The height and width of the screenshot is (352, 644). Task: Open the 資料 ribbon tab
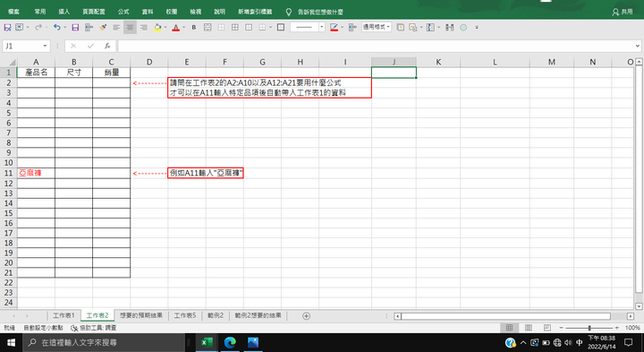[148, 12]
